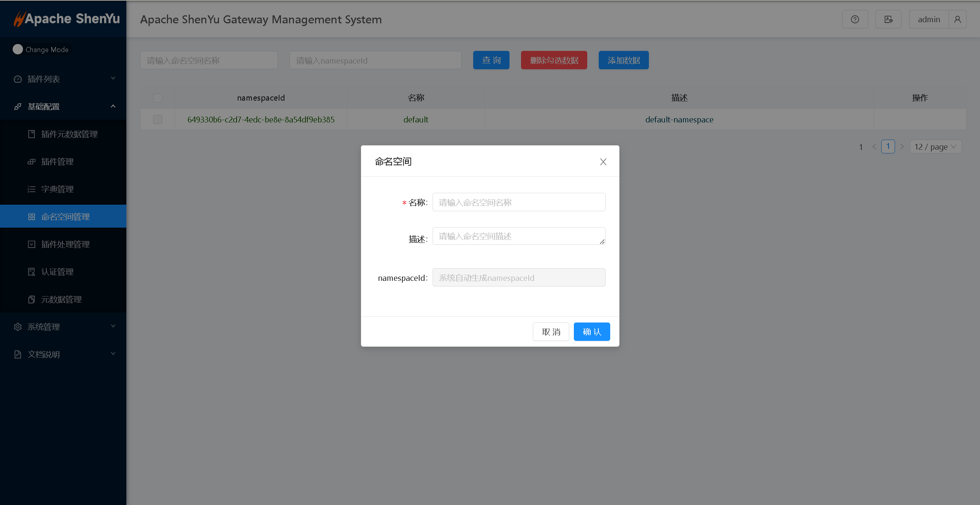The width and height of the screenshot is (980, 505).
Task: Open the 12 / page size dropdown
Action: tap(935, 147)
